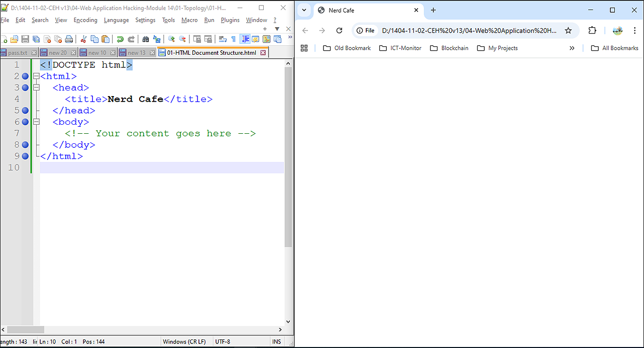Image resolution: width=644 pixels, height=348 pixels.
Task: Open Chrome tab search dropdown arrow
Action: tap(304, 10)
